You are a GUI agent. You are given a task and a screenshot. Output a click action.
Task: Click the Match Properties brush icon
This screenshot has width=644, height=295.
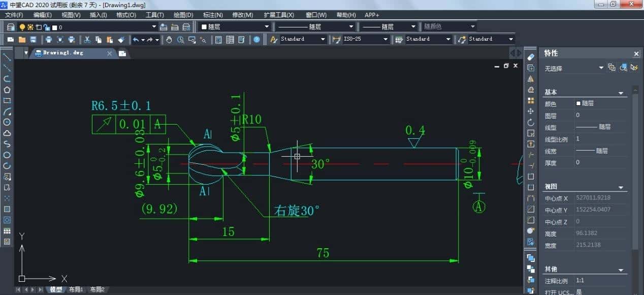(x=121, y=40)
